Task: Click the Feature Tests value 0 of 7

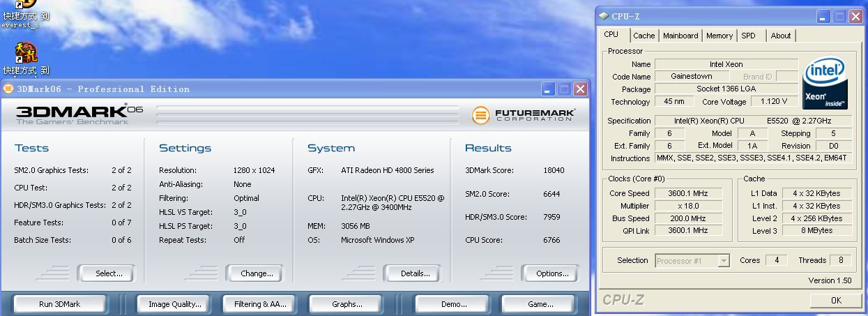Action: click(x=121, y=223)
